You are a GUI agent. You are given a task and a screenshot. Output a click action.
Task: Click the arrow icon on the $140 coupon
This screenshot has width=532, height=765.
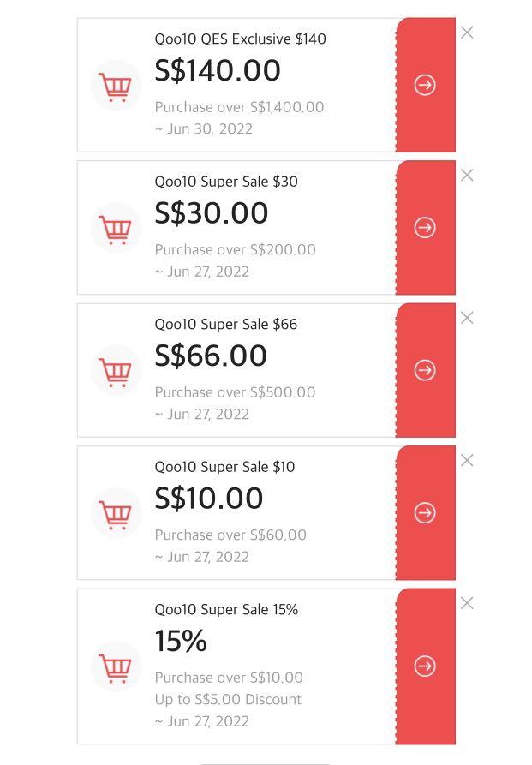click(x=424, y=85)
